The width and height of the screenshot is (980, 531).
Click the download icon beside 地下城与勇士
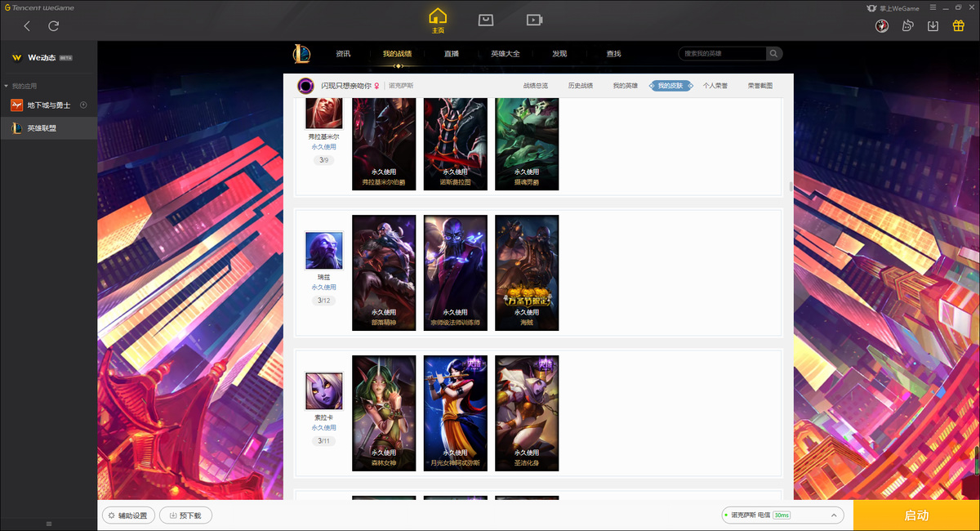pos(83,105)
